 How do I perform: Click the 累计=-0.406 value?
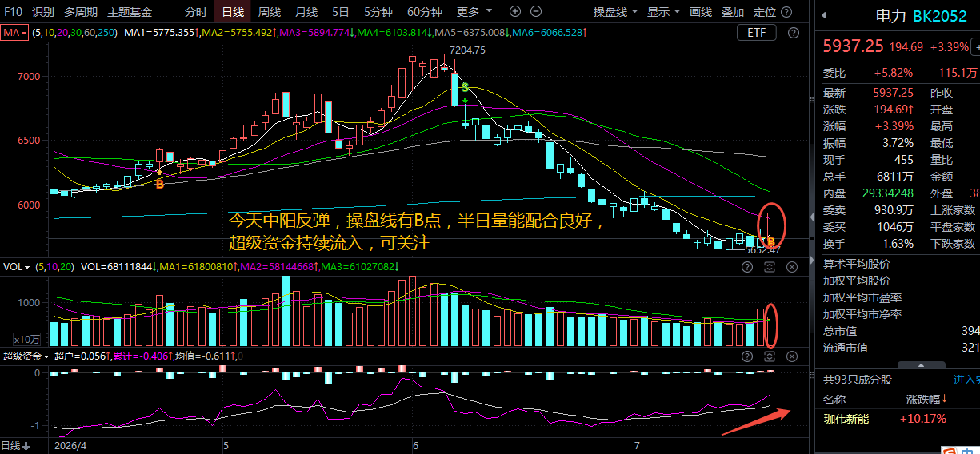[x=143, y=356]
